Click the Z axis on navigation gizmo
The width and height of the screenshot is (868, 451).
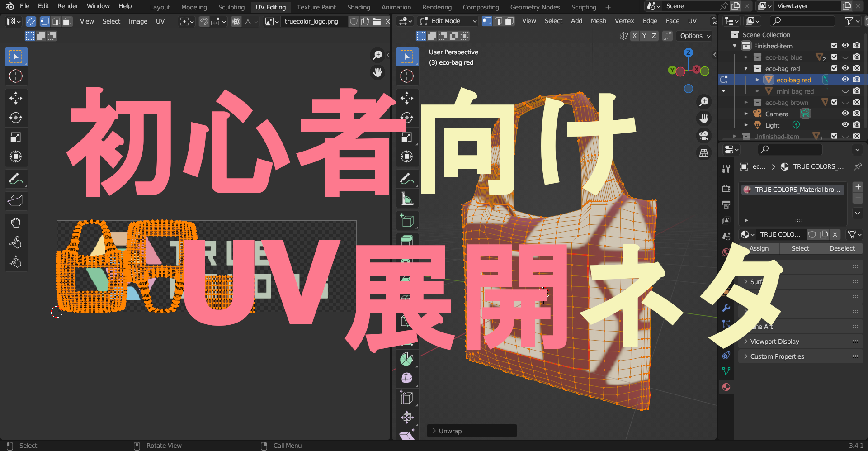[688, 53]
